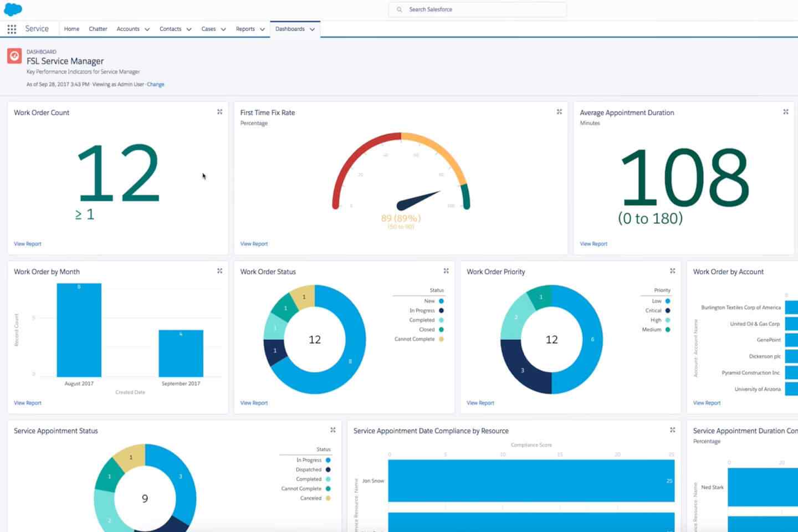
Task: Click Burlington Textiles Corp of America label
Action: [741, 307]
